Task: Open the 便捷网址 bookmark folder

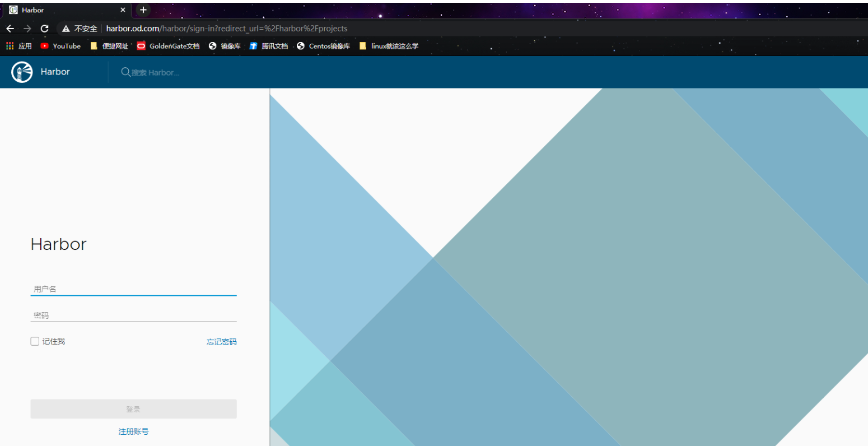Action: [x=109, y=46]
